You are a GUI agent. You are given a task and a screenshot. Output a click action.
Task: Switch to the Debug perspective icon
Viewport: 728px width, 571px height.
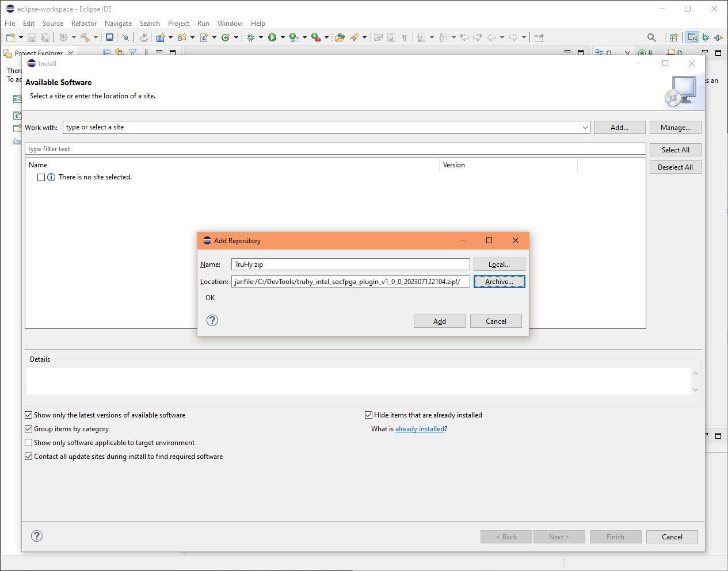click(706, 37)
